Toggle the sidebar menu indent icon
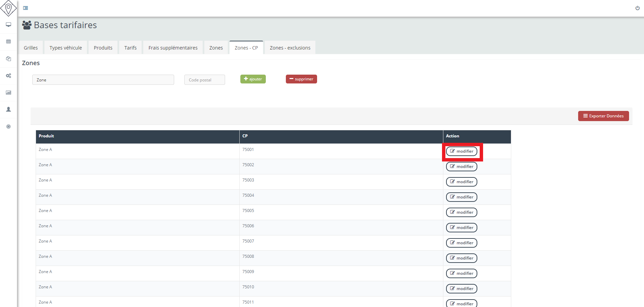Image resolution: width=644 pixels, height=307 pixels. point(25,8)
